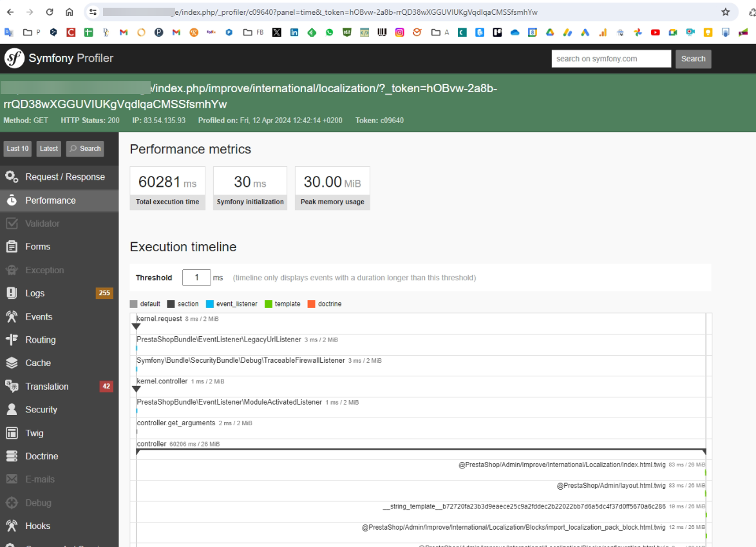
Task: Click the ModuleActivatedListener timeline row label
Action: (x=229, y=402)
